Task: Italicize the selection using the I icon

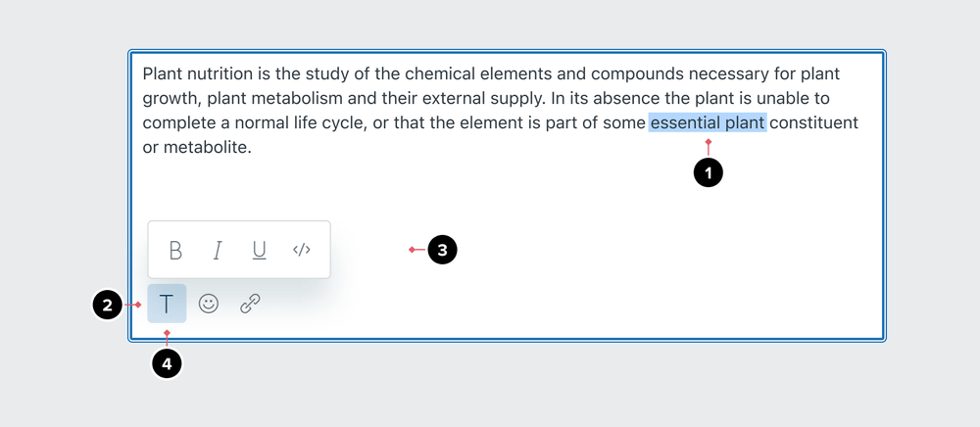Action: pyautogui.click(x=218, y=250)
